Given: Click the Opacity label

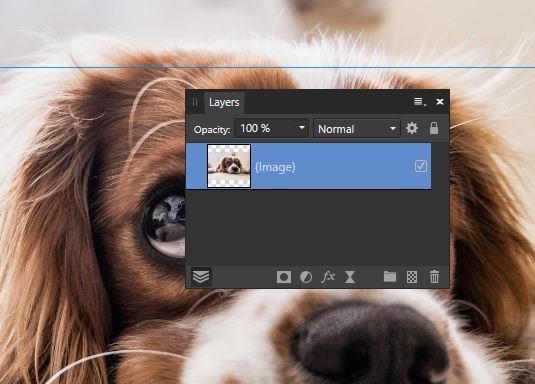Looking at the screenshot, I should click(x=212, y=130).
